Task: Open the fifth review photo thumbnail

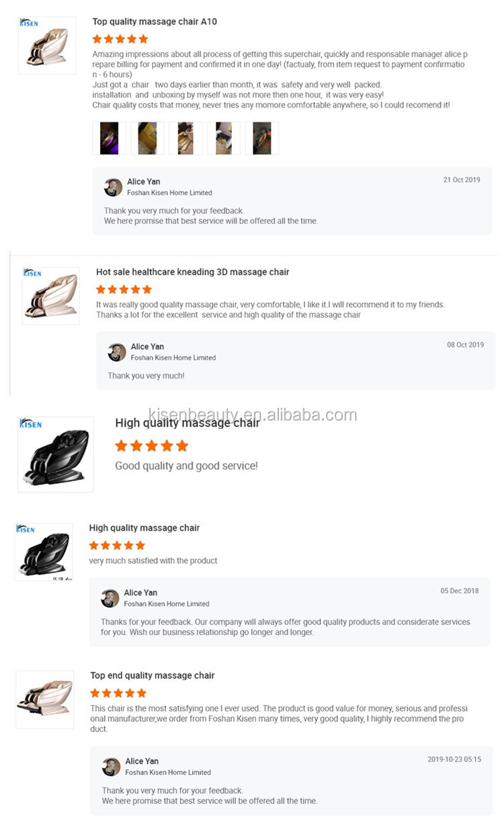Action: pyautogui.click(x=262, y=138)
